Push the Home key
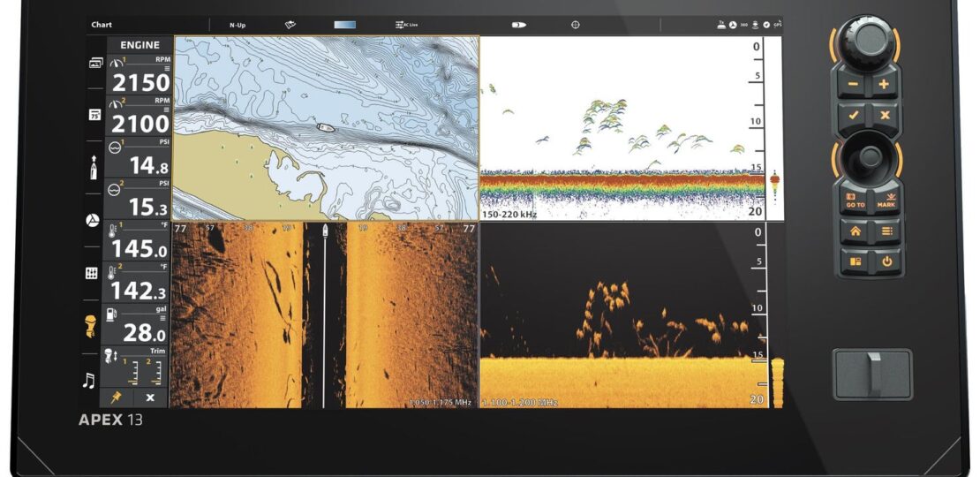Screen dimensions: 980x477 [x=855, y=231]
